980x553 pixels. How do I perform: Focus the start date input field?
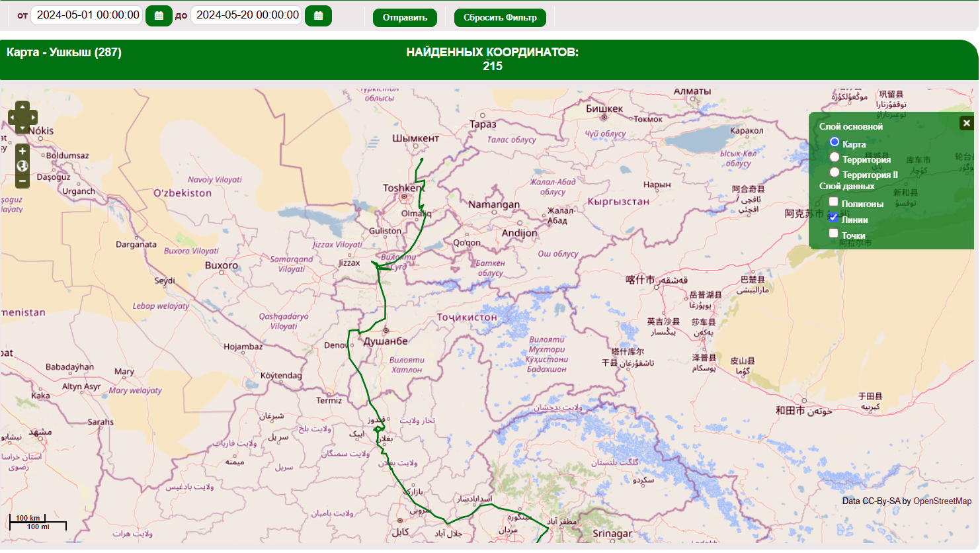point(87,15)
